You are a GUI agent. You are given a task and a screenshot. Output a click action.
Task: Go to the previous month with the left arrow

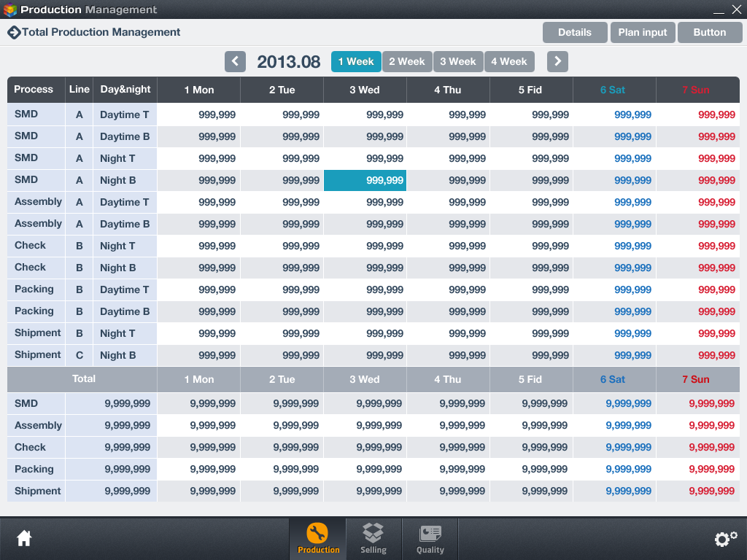[235, 61]
